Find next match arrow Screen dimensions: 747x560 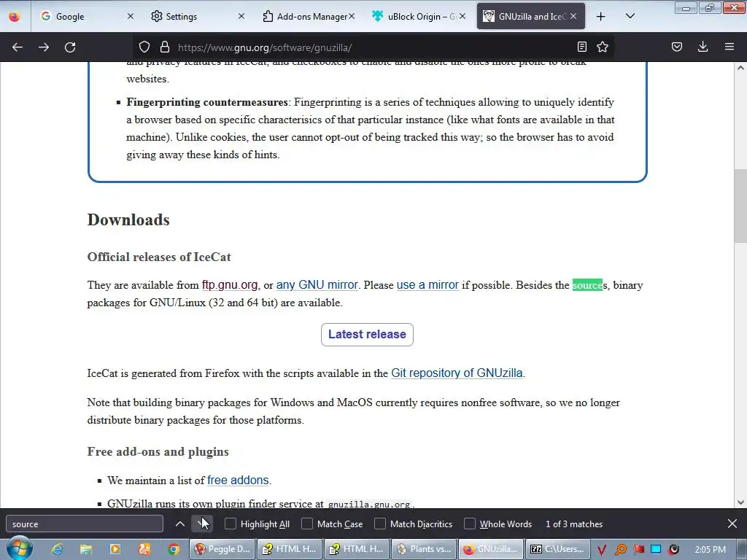tap(202, 524)
